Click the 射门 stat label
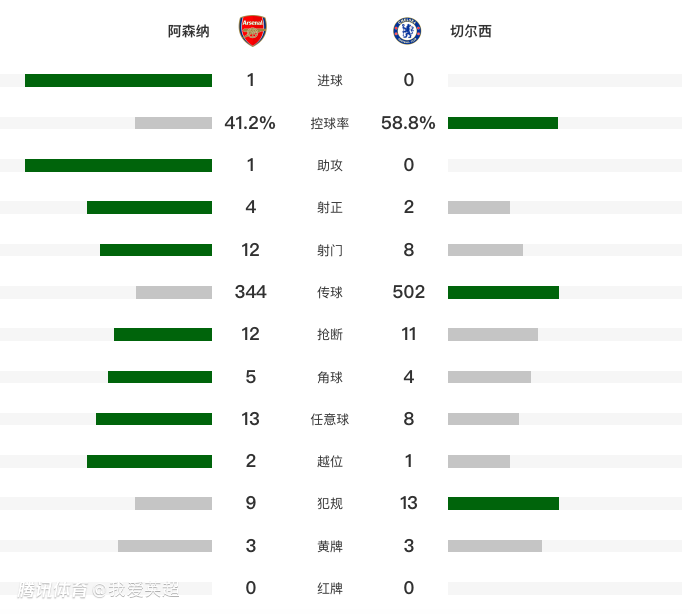The image size is (688, 614). tap(330, 250)
